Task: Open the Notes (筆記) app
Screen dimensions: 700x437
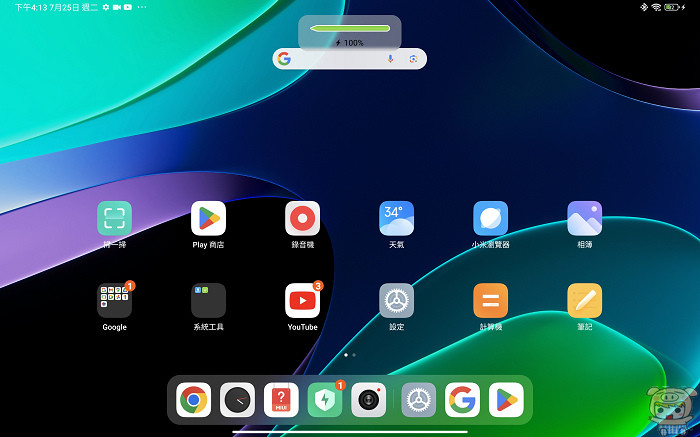Action: (x=585, y=300)
